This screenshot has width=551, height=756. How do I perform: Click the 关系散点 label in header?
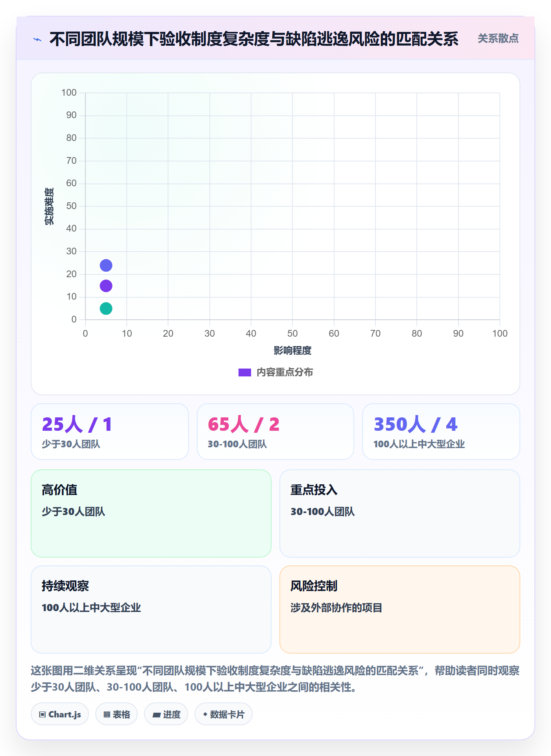(x=498, y=39)
